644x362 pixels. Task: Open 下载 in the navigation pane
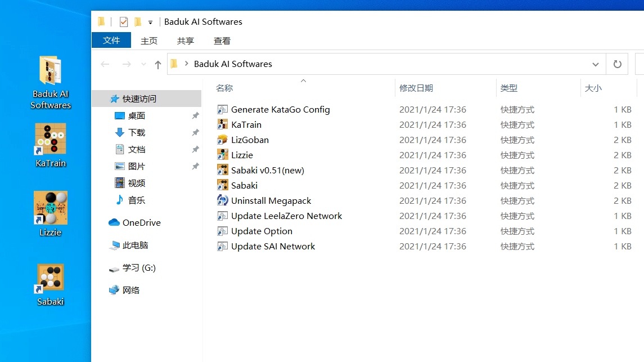136,133
